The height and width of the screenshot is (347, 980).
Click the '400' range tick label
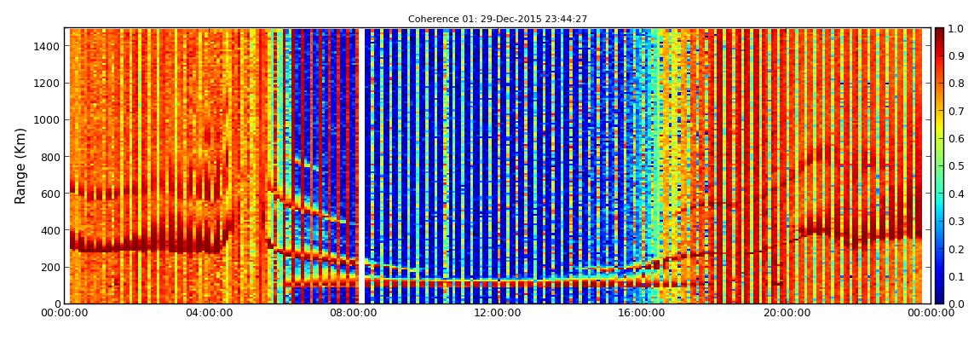click(50, 231)
